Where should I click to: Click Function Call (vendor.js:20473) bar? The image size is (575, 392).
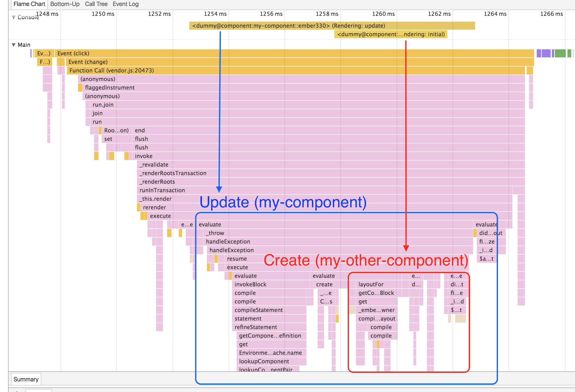tap(277, 70)
